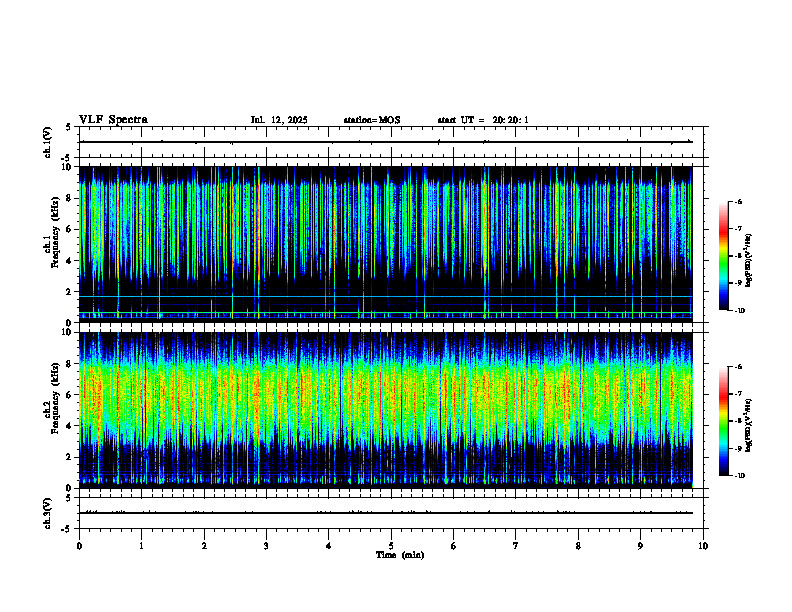This screenshot has width=792, height=612.
Task: Click the time axis tick label "4"
Action: coord(328,546)
